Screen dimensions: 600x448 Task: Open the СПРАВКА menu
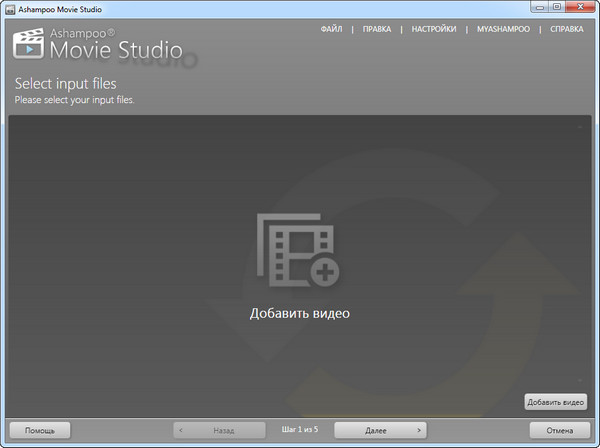[567, 29]
